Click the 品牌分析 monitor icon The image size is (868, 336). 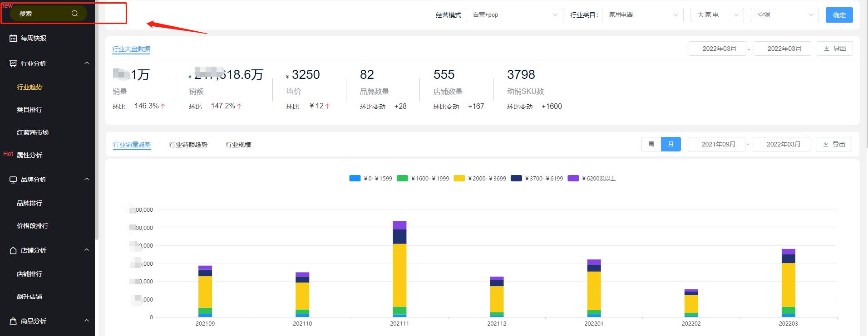pyautogui.click(x=13, y=180)
